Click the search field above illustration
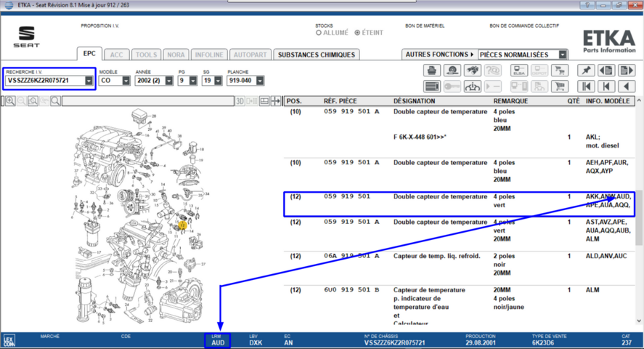 (148, 101)
